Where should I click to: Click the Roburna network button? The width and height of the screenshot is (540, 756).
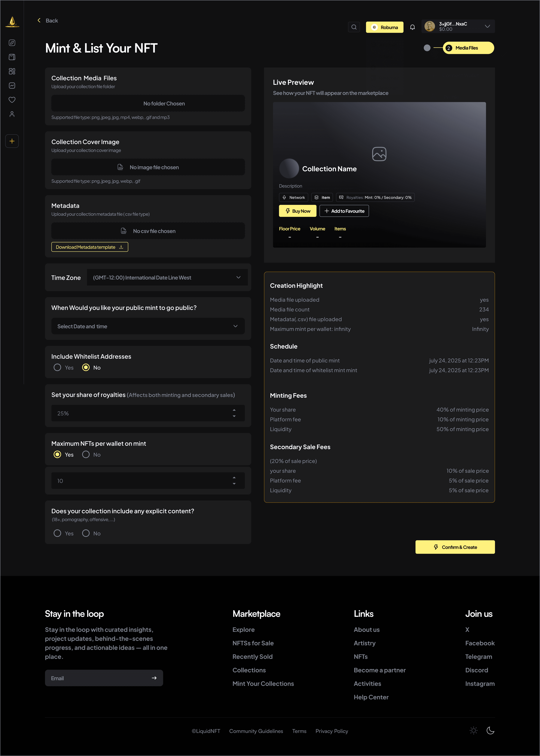point(385,27)
